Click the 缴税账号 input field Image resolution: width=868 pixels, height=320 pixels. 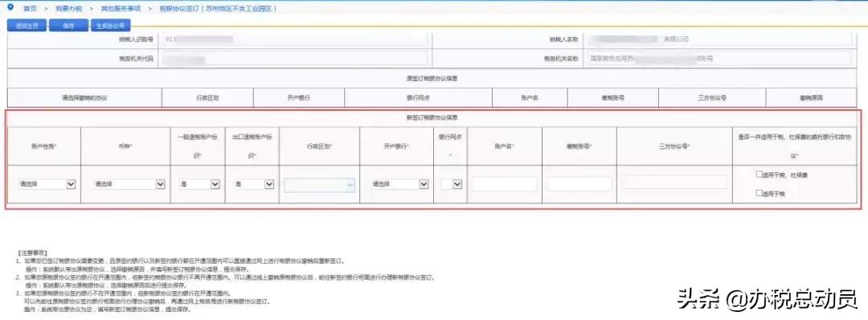point(579,184)
